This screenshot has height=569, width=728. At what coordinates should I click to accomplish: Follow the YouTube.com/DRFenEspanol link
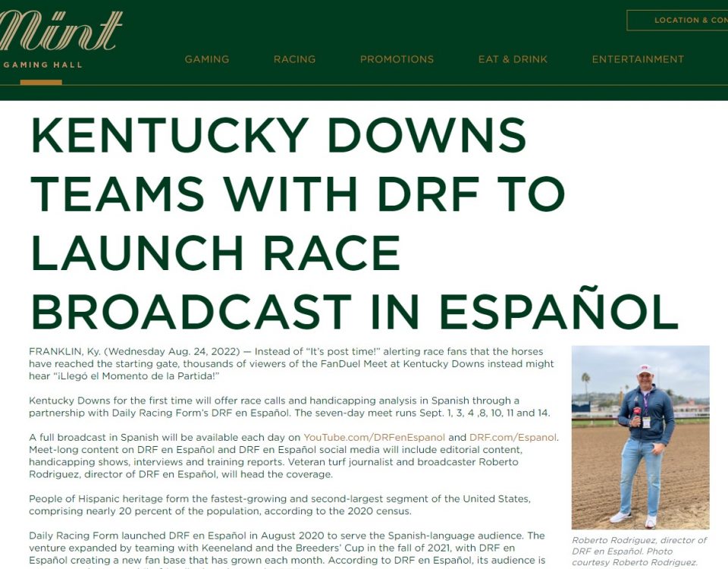(374, 438)
